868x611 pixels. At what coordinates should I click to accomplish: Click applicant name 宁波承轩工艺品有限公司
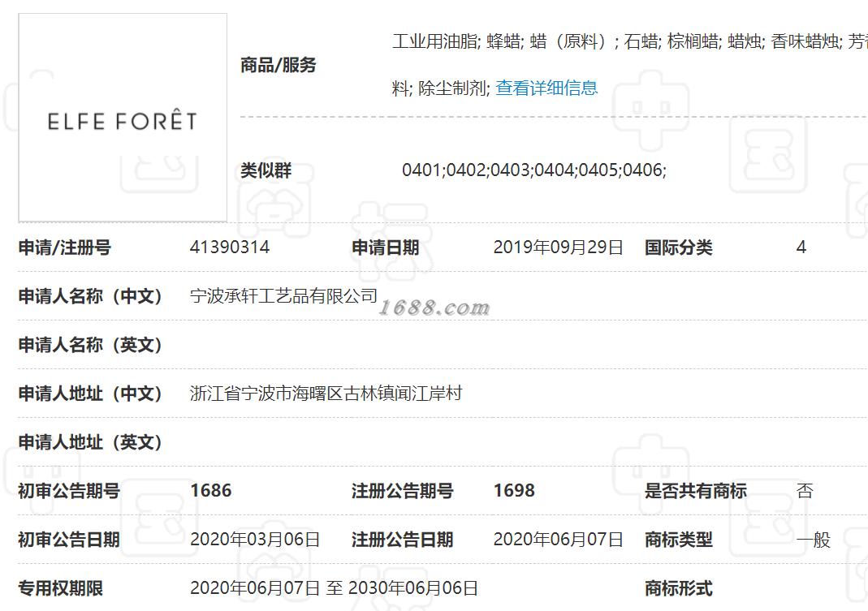[x=283, y=296]
